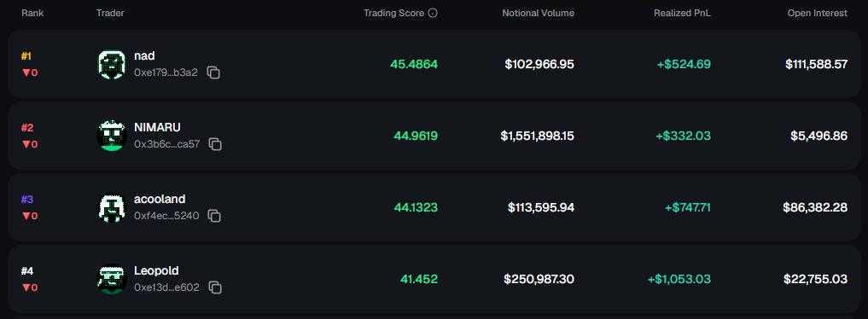
Task: Click the Trading Score info icon
Action: click(x=433, y=13)
